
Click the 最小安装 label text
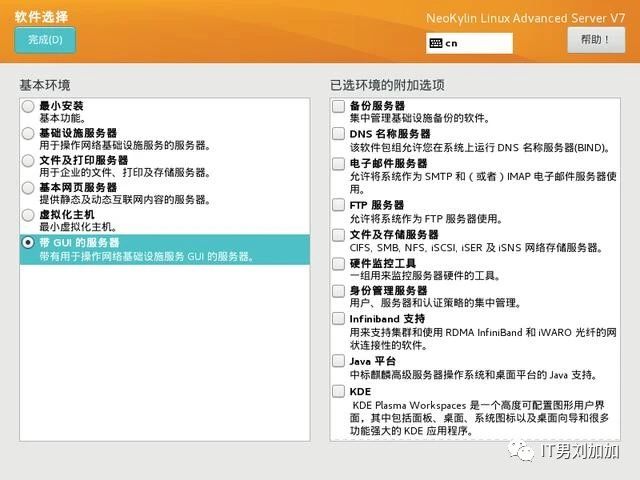coord(61,106)
